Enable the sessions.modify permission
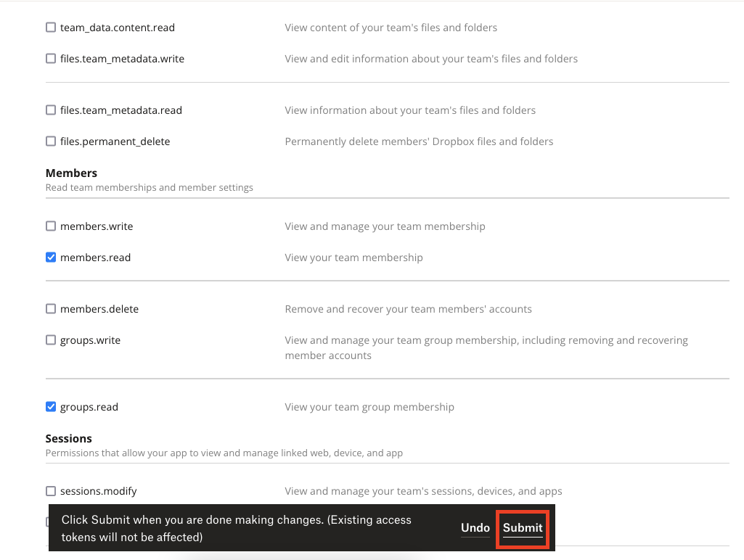Image resolution: width=744 pixels, height=560 pixels. [51, 490]
